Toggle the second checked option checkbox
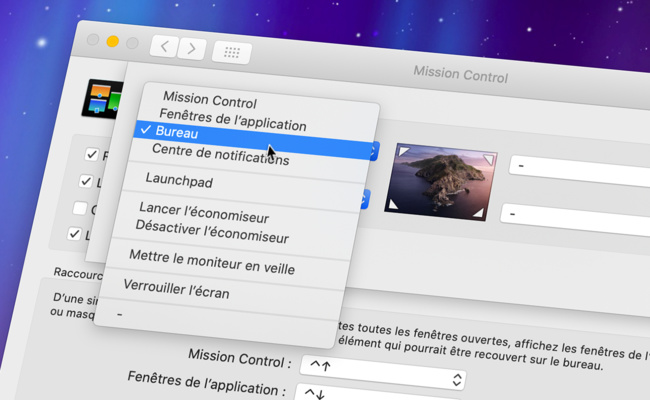This screenshot has height=400, width=650. click(86, 181)
